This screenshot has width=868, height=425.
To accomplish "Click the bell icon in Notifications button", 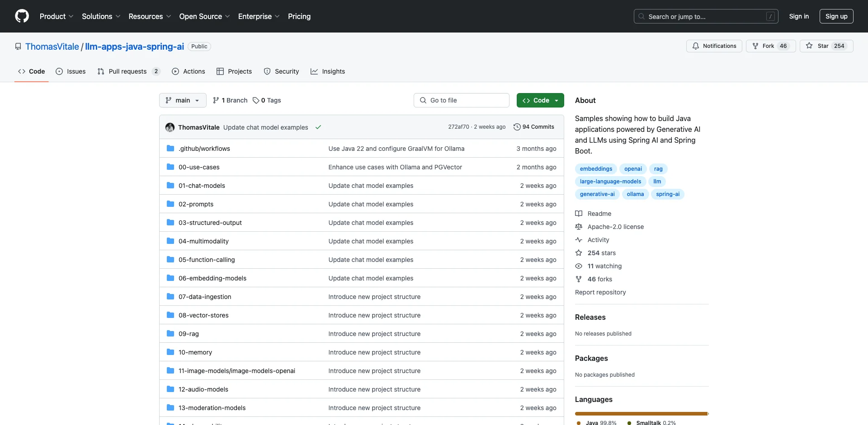I will 696,46.
